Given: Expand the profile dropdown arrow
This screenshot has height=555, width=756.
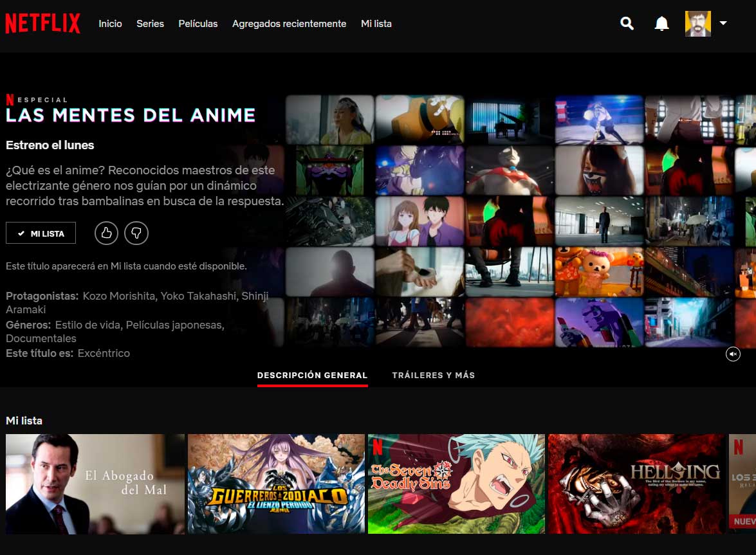Looking at the screenshot, I should (723, 23).
